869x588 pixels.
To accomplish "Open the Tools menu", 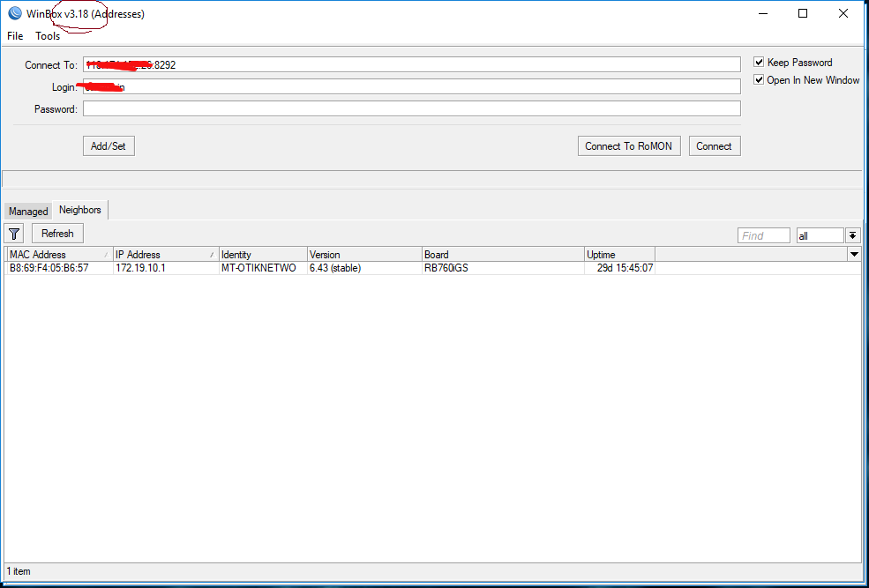I will click(48, 36).
